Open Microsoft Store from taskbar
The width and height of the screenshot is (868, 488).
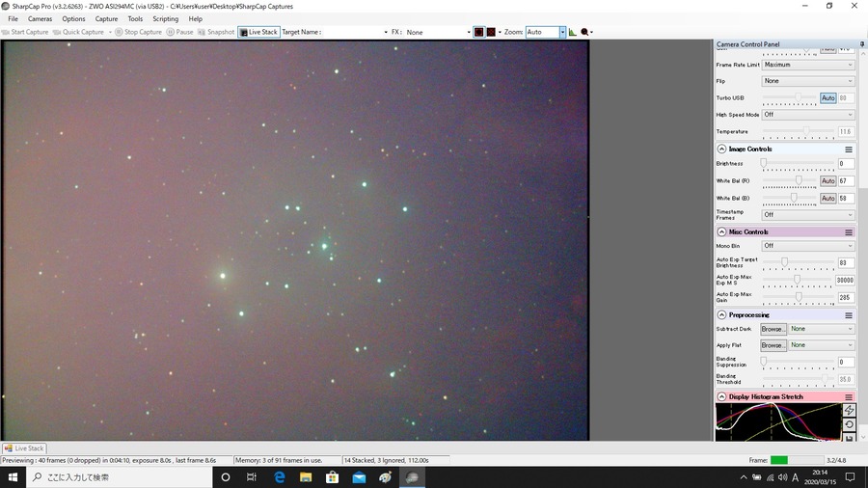[332, 477]
